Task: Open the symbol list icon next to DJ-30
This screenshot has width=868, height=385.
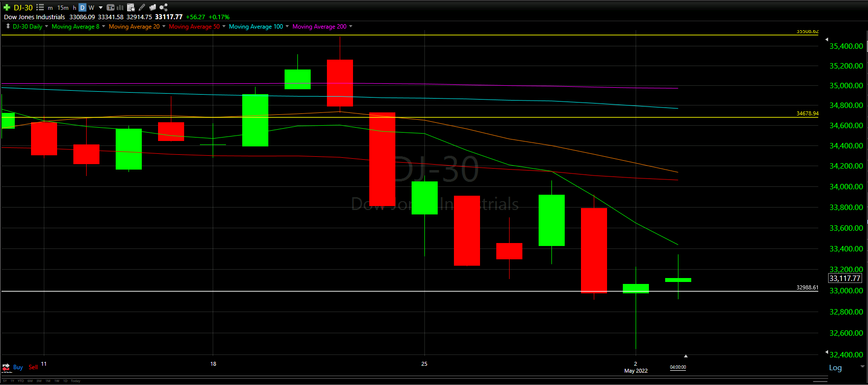Action: (x=40, y=7)
